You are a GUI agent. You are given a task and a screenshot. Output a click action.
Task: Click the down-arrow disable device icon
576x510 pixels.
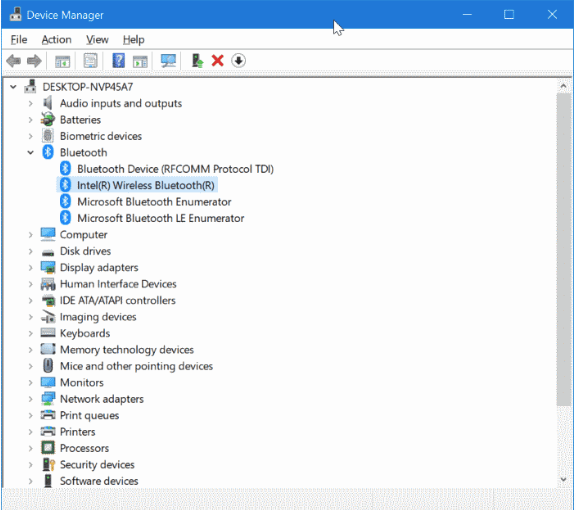238,61
